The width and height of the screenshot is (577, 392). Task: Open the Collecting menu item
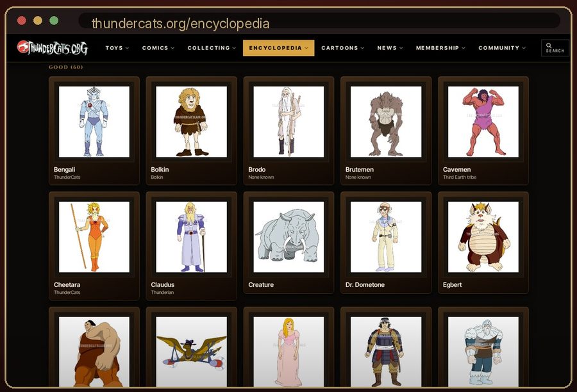[x=208, y=48]
